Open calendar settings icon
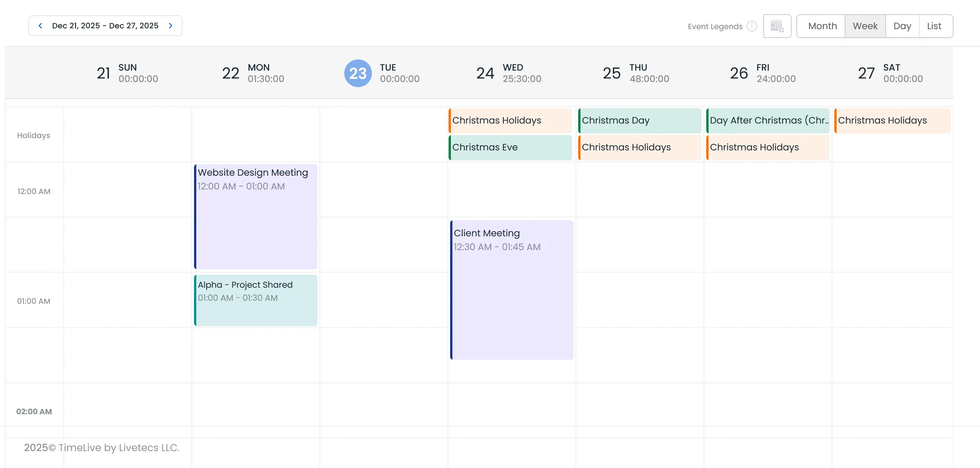Viewport: 980px width, 468px height. pyautogui.click(x=777, y=26)
